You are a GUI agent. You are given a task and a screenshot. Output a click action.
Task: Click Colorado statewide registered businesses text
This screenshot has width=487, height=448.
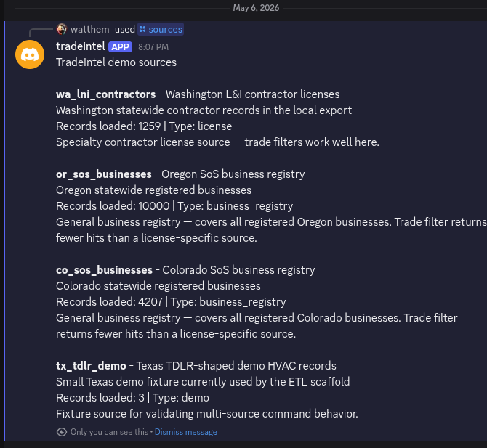(158, 286)
